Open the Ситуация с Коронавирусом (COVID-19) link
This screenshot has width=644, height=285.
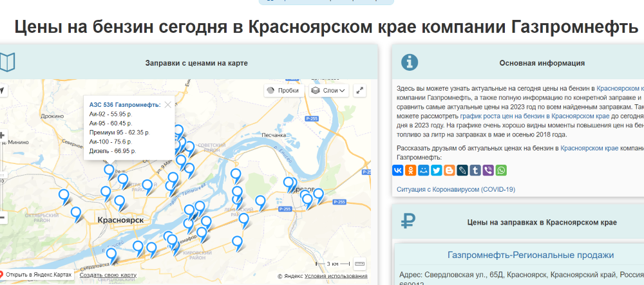click(x=456, y=189)
